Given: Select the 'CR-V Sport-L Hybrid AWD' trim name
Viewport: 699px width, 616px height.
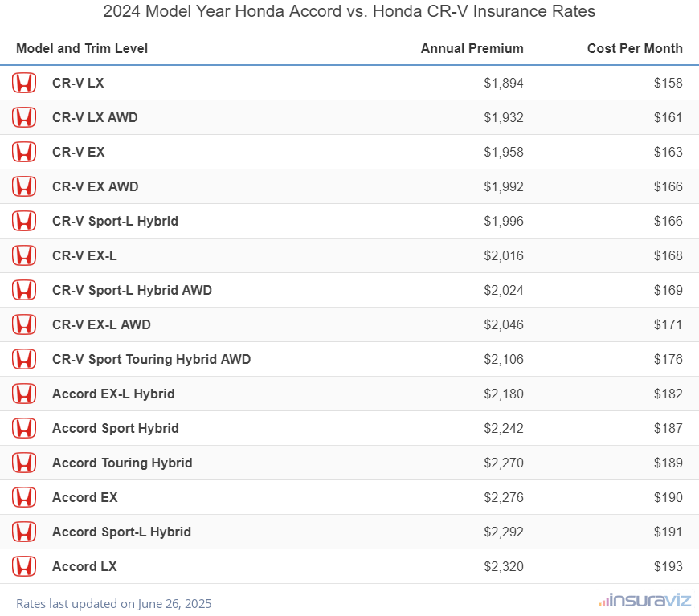Looking at the screenshot, I should click(132, 290).
